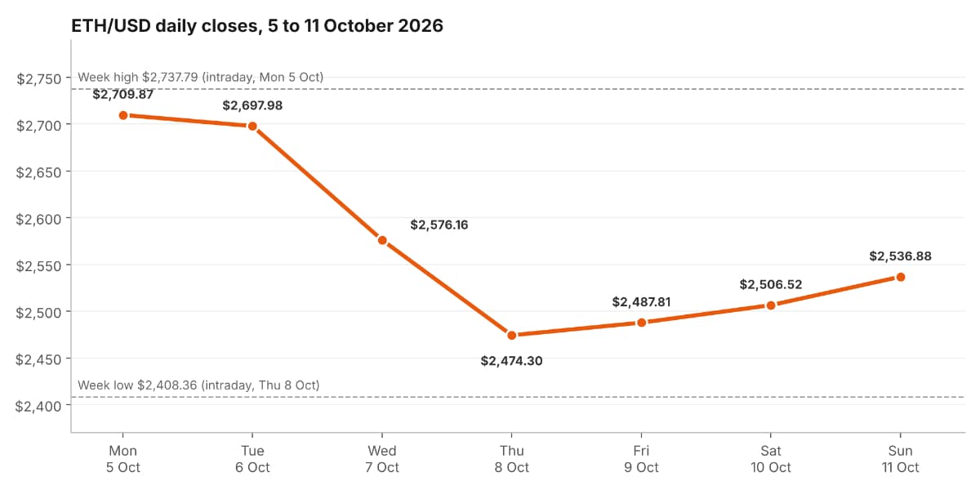
Task: Click the Tuesday 6 Oct data point
Action: tap(252, 126)
